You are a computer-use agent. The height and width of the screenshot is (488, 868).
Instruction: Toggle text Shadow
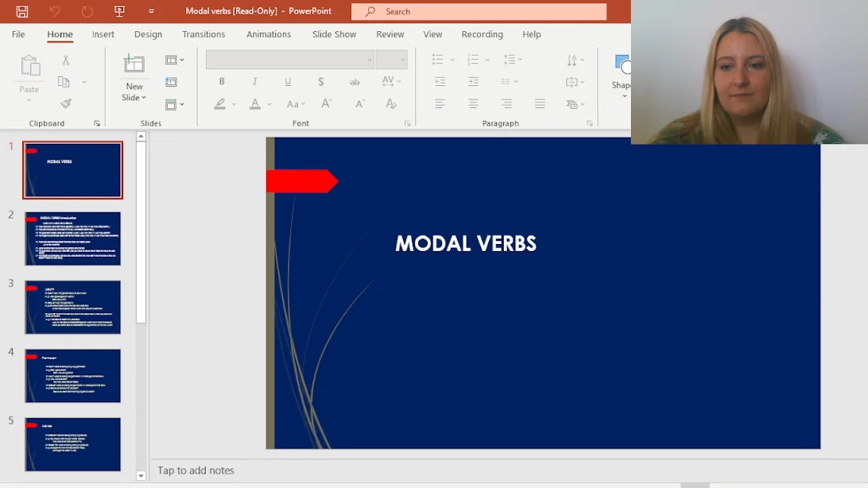click(321, 81)
